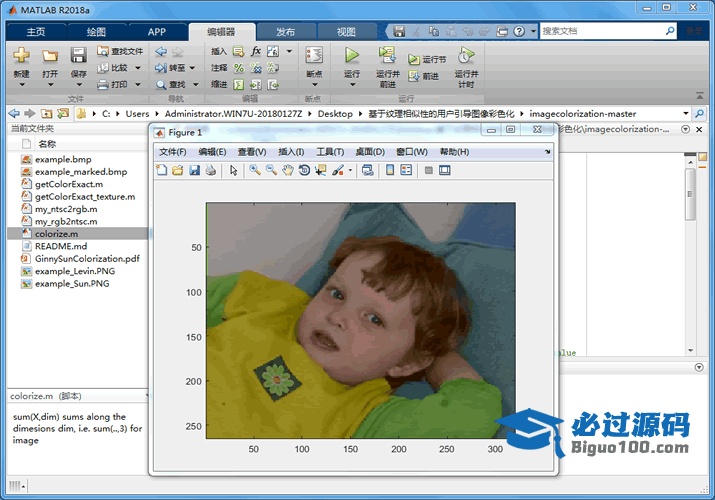Toggle the Pan hand tool

pyautogui.click(x=288, y=170)
